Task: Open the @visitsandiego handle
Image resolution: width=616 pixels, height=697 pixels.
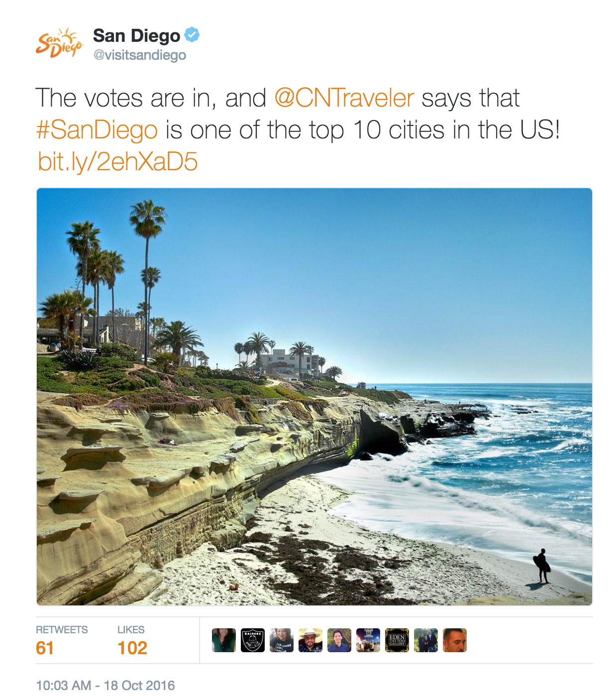Action: coord(140,55)
